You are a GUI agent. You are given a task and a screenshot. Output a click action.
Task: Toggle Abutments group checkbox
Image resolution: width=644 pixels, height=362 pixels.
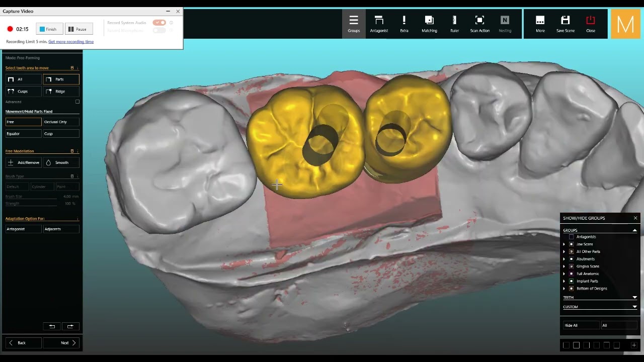pyautogui.click(x=571, y=259)
